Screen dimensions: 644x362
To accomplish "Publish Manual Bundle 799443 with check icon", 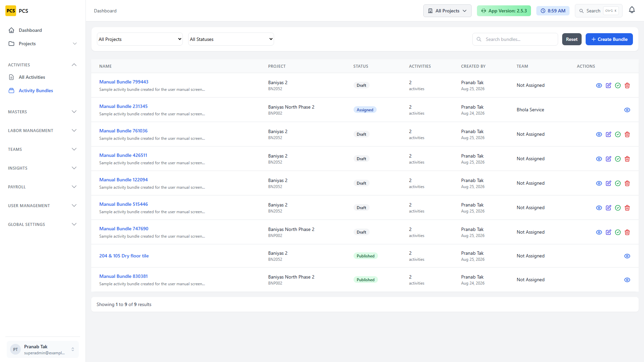I will (x=618, y=85).
